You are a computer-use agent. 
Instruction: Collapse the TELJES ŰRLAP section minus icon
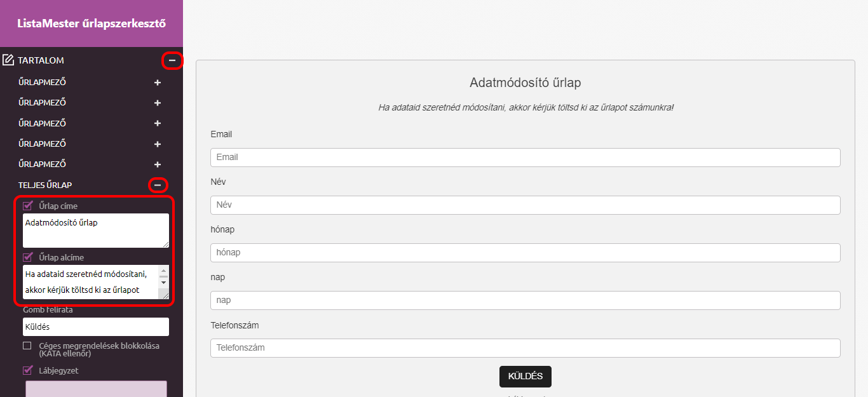point(158,185)
